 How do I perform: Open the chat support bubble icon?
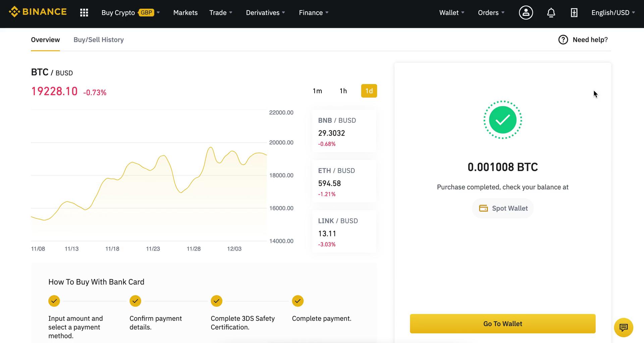(x=623, y=327)
